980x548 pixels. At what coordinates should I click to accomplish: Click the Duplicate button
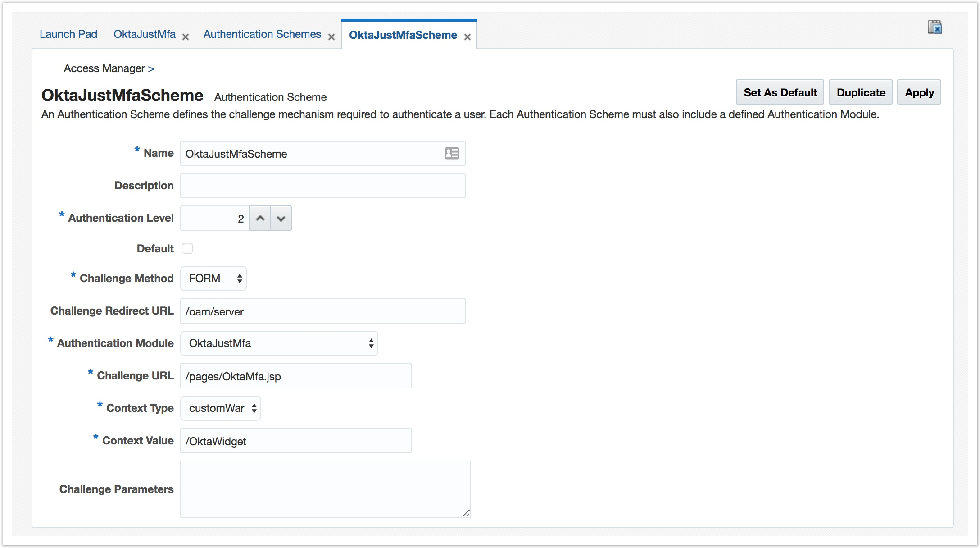[x=860, y=92]
